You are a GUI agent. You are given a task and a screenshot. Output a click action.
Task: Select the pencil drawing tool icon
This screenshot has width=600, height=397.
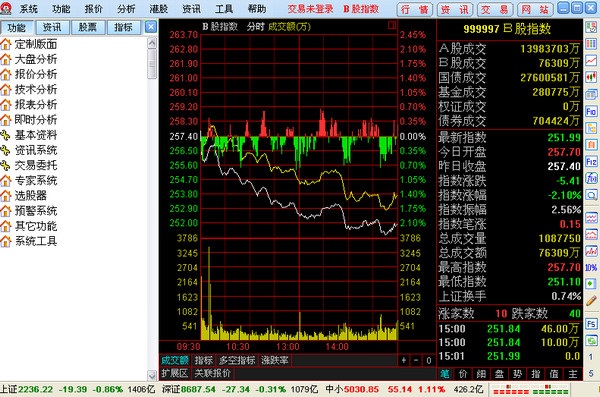pyautogui.click(x=591, y=301)
